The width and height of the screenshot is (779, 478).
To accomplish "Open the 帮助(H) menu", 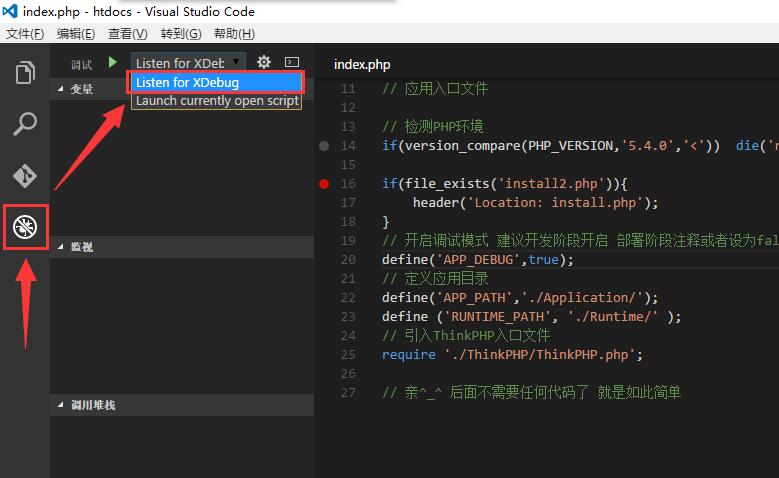I will pyautogui.click(x=234, y=34).
